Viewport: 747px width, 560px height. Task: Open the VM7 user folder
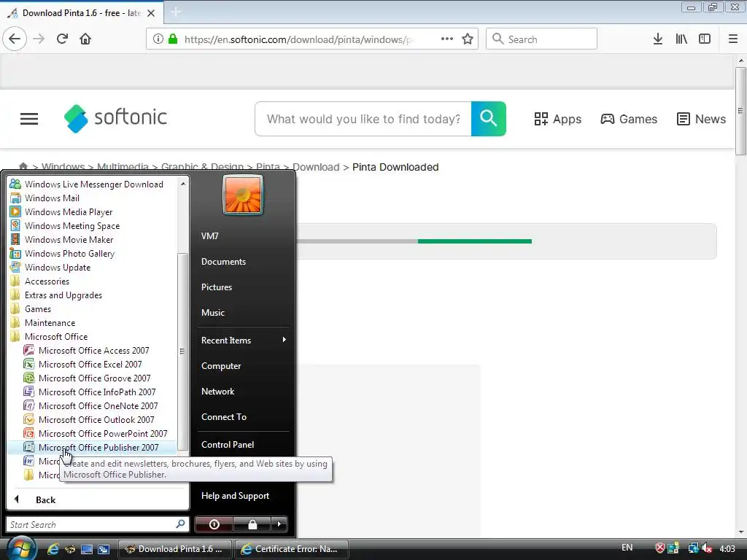(x=210, y=236)
